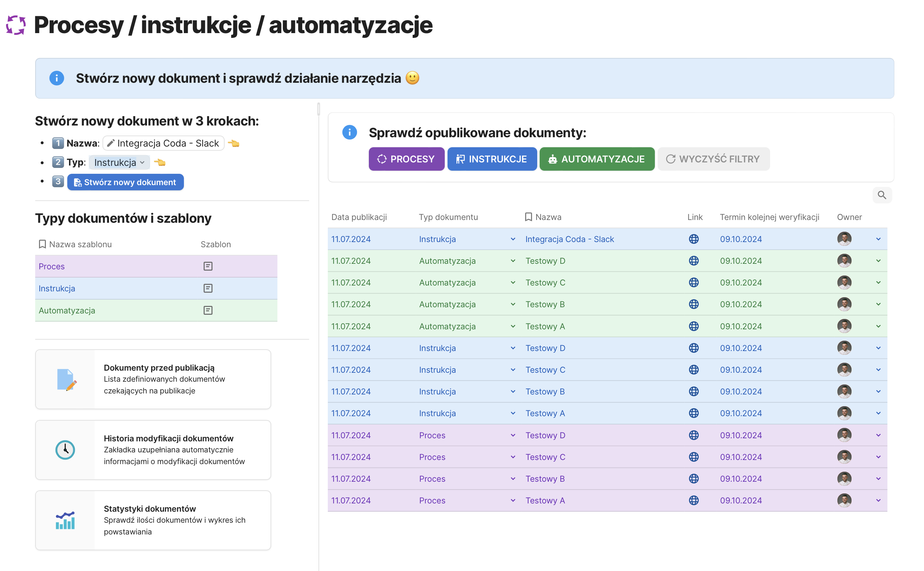The height and width of the screenshot is (571, 924).
Task: Filter documents with PROCESY button
Action: click(x=406, y=159)
